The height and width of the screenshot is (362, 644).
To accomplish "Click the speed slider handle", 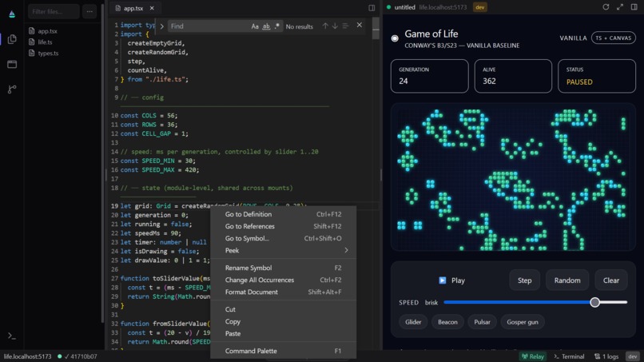I will (x=594, y=302).
